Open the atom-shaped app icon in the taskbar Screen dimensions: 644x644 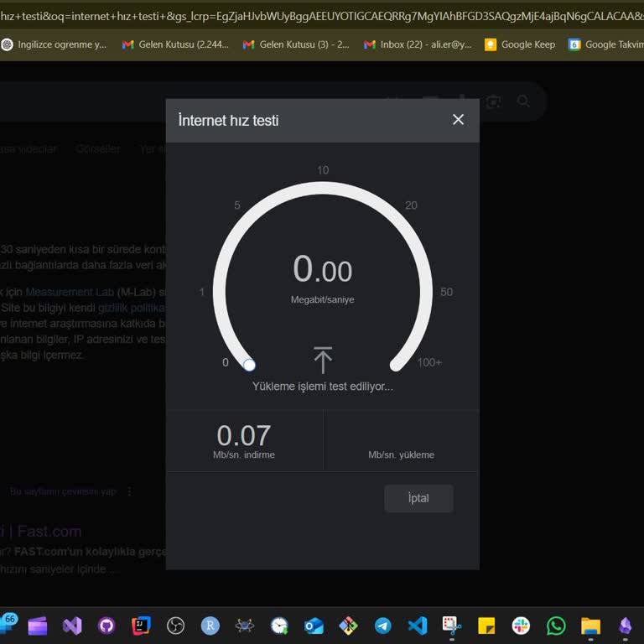click(x=245, y=626)
